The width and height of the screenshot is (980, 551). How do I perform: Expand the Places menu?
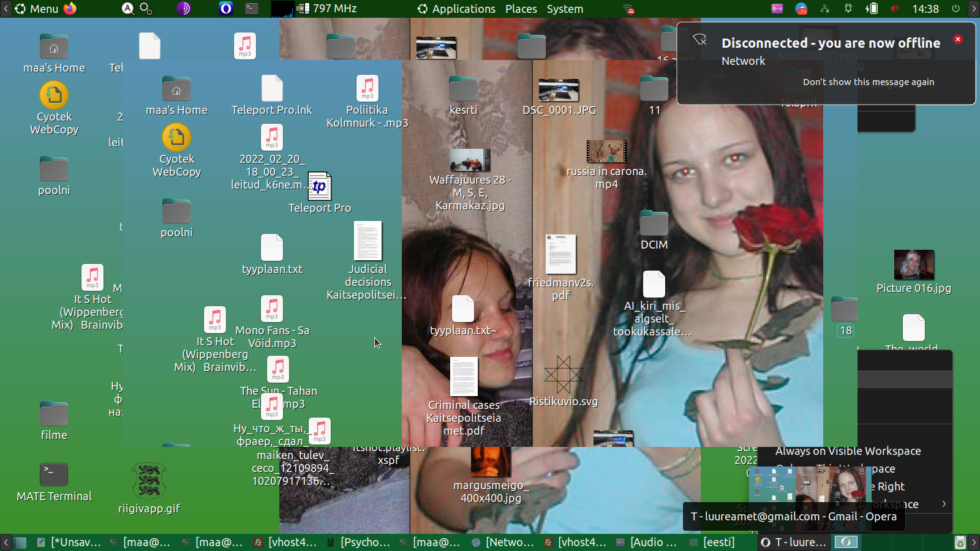coord(521,9)
